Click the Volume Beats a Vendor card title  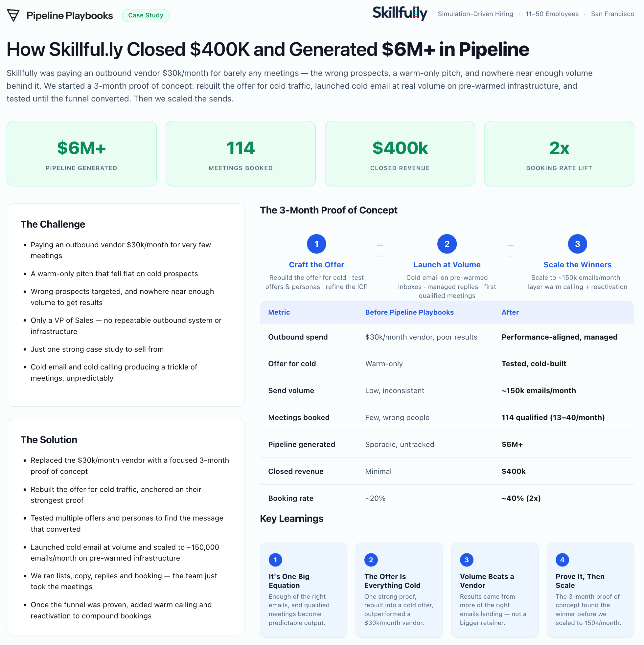tap(487, 581)
